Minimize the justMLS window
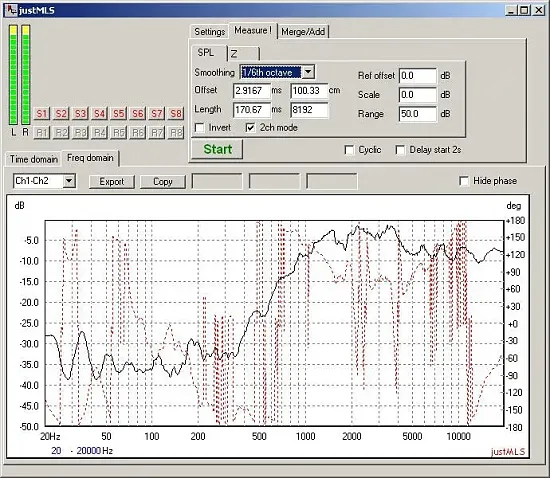The height and width of the screenshot is (478, 550). coord(511,10)
